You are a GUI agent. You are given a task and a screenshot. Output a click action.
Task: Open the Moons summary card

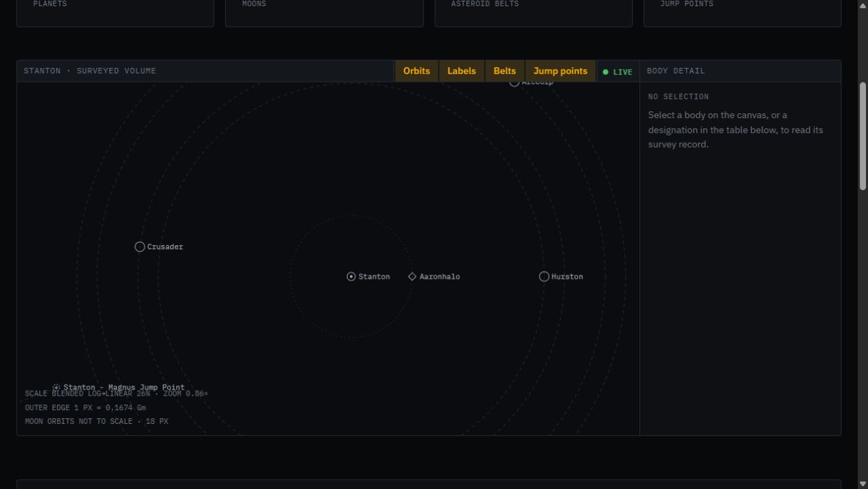325,13
